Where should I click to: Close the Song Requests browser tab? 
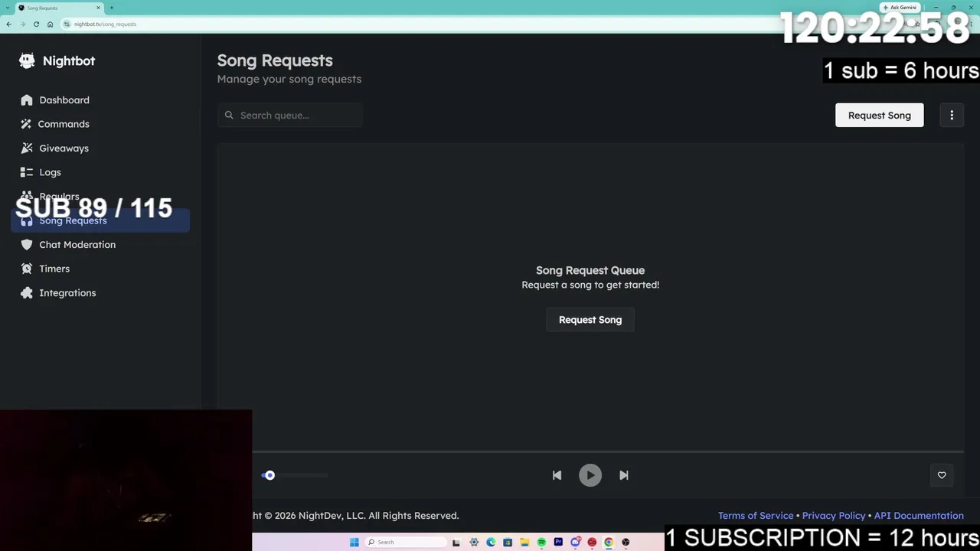[x=99, y=8]
